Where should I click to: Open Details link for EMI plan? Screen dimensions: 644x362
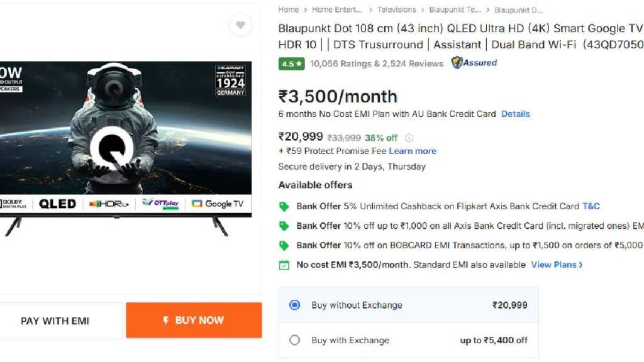(x=516, y=114)
